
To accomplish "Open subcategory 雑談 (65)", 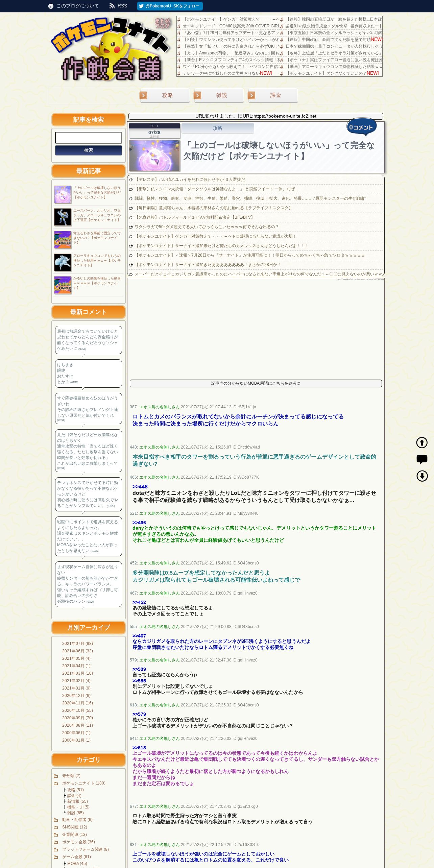I will (75, 813).
